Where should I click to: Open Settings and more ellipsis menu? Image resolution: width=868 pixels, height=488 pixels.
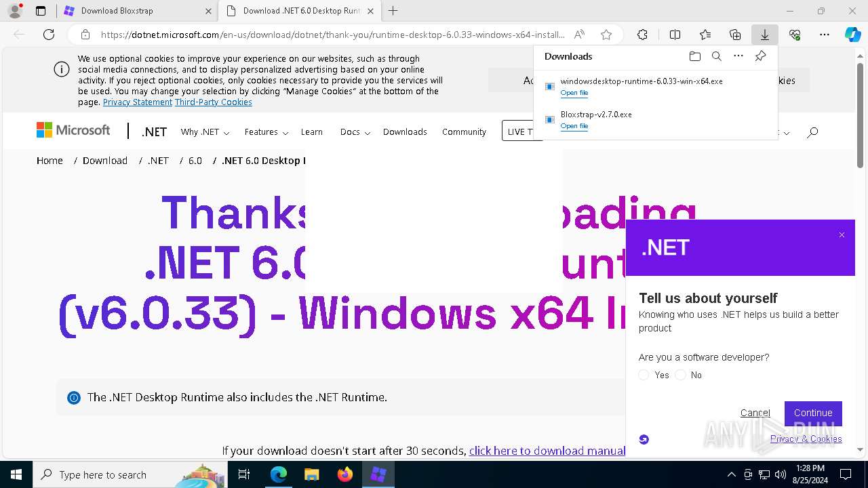point(825,35)
